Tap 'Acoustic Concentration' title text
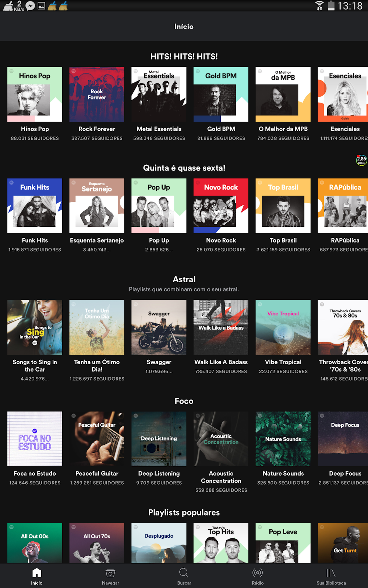 click(221, 477)
